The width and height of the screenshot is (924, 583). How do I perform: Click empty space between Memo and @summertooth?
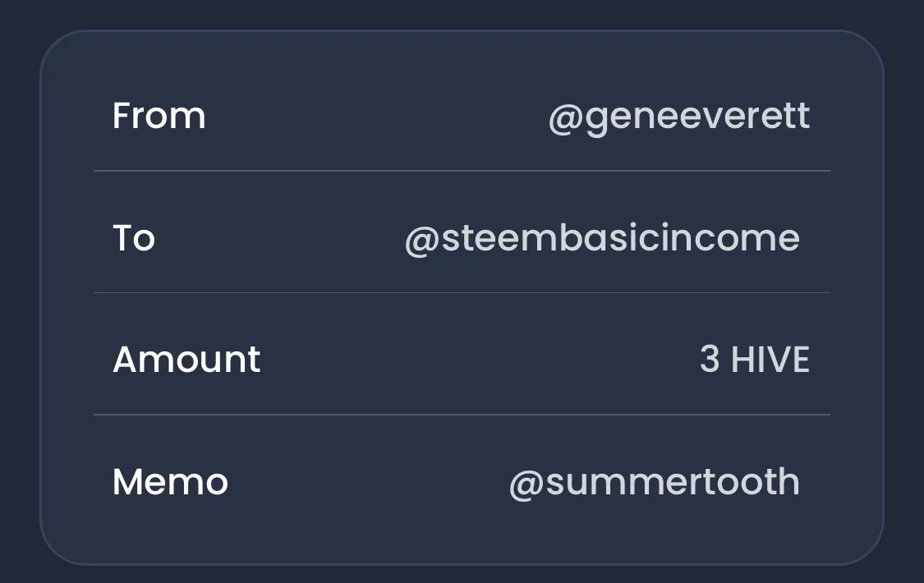click(368, 482)
